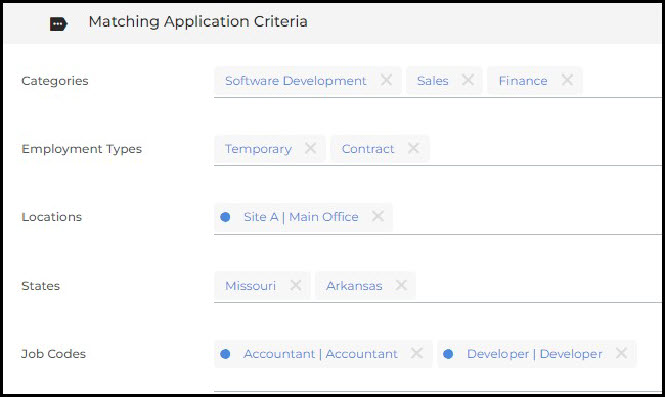Click the tag icon beside Matching Application Criteria
Viewport: 665px width, 397px height.
[x=59, y=24]
